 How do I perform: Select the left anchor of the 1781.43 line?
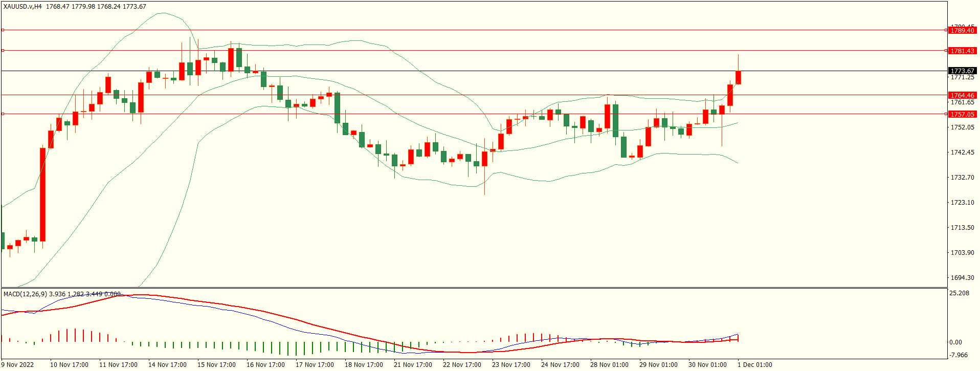coord(3,51)
